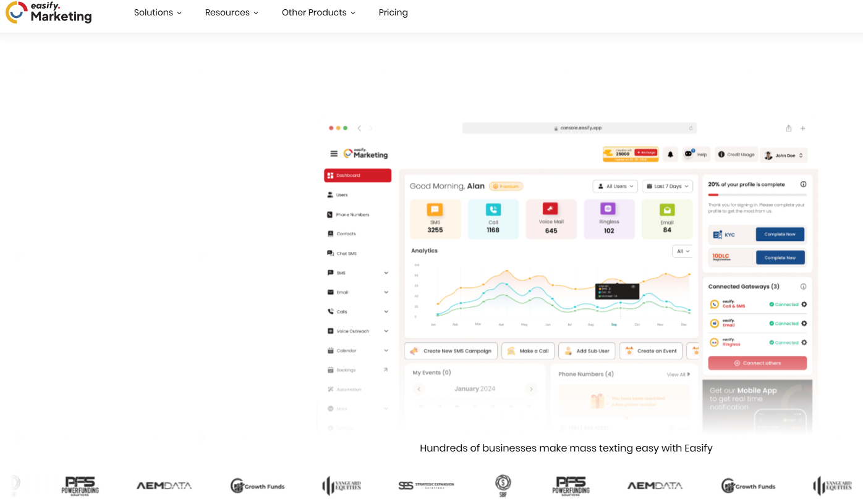Go to previous month in My Events calendar
This screenshot has width=863, height=504.
[419, 389]
